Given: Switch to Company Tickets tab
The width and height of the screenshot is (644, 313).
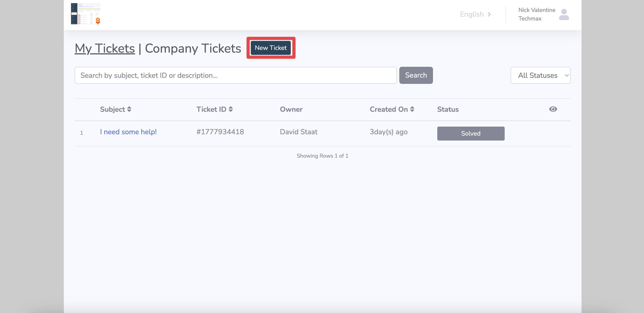Looking at the screenshot, I should (x=193, y=48).
